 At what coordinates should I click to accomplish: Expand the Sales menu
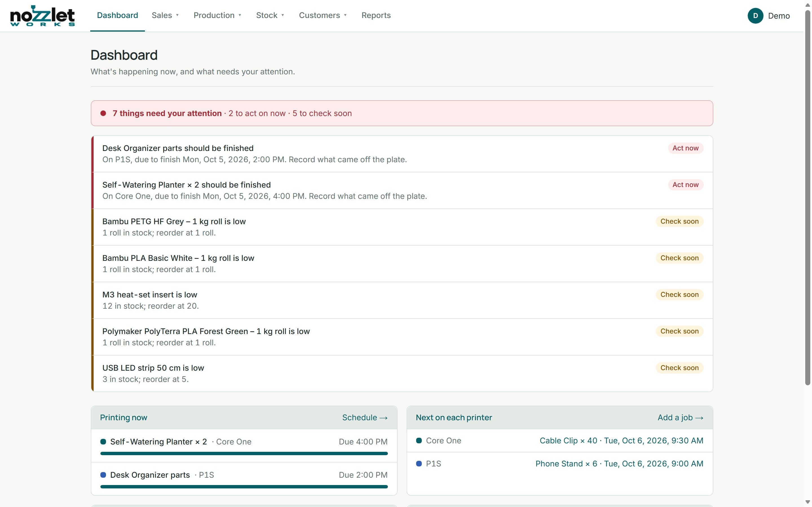(x=166, y=15)
